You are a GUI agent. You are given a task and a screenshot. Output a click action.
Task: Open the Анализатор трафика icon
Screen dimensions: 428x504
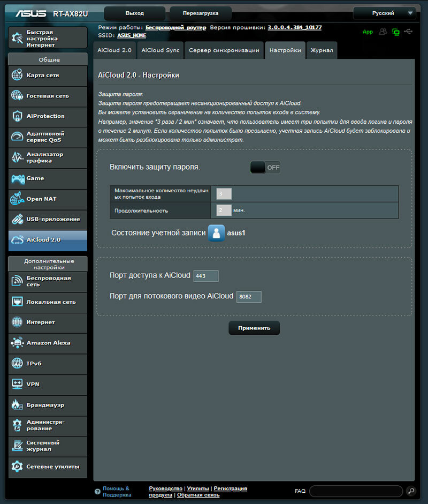coord(17,157)
